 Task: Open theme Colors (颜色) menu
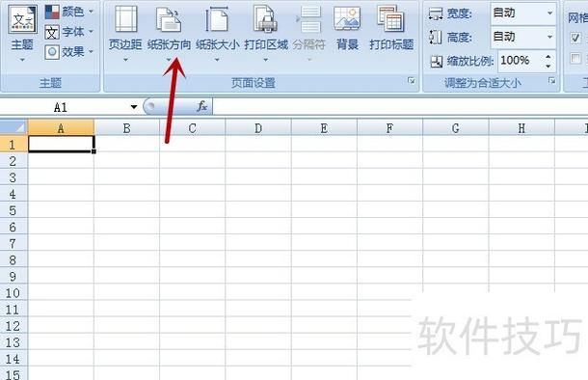click(69, 12)
